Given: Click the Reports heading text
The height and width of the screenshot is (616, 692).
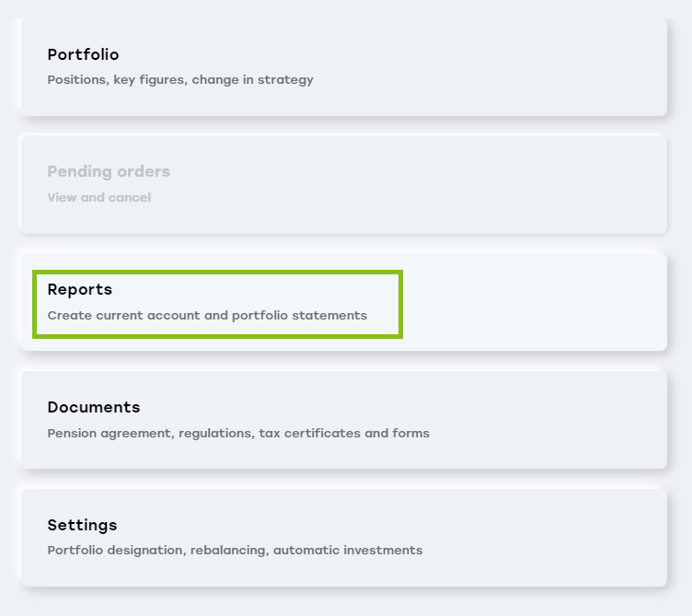Looking at the screenshot, I should click(x=80, y=290).
